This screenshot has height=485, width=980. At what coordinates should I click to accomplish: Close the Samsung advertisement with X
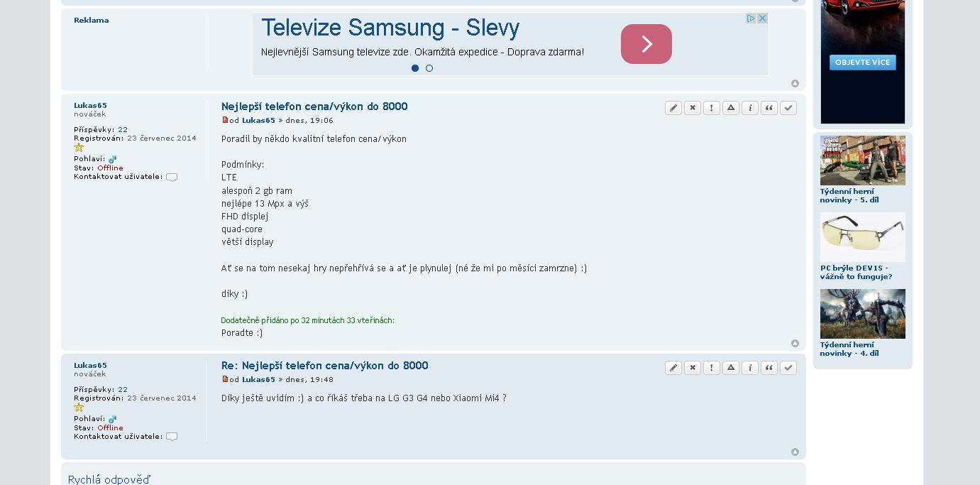click(x=762, y=18)
